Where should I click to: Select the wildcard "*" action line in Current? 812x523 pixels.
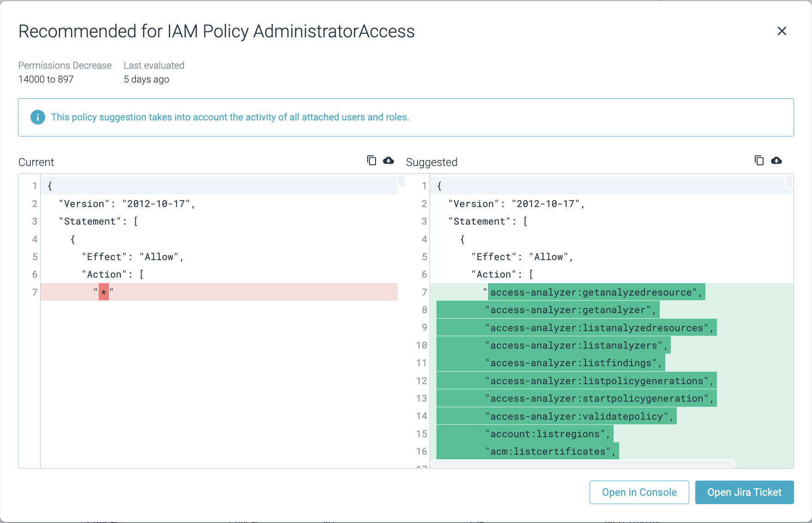coord(219,292)
